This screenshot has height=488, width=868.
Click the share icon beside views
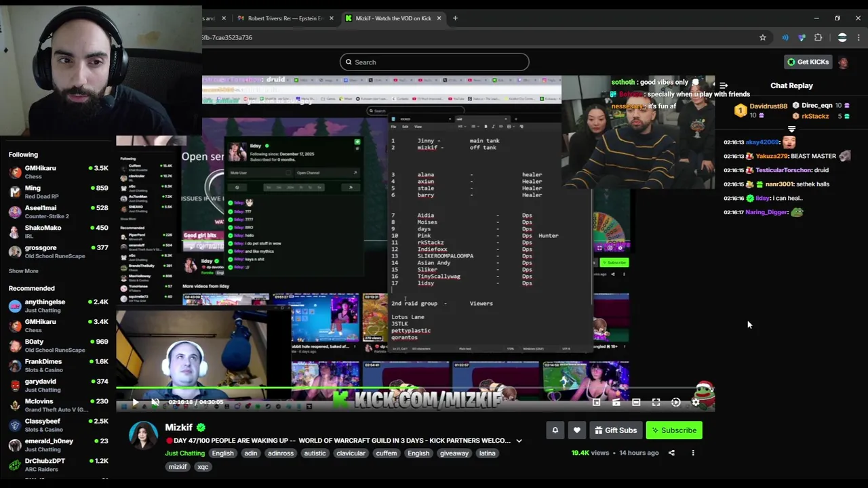[671, 453]
